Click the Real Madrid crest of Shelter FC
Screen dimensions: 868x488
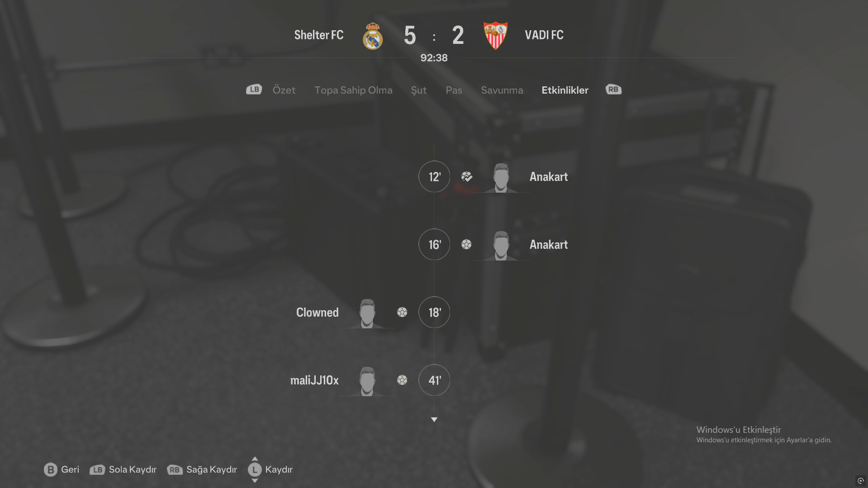click(373, 36)
